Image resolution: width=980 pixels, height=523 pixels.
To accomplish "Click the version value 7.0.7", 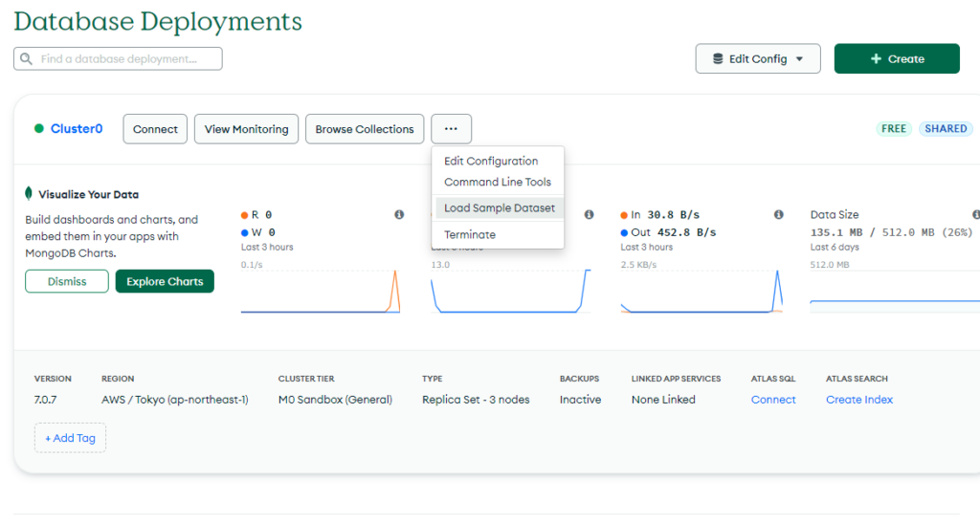I will pyautogui.click(x=45, y=400).
